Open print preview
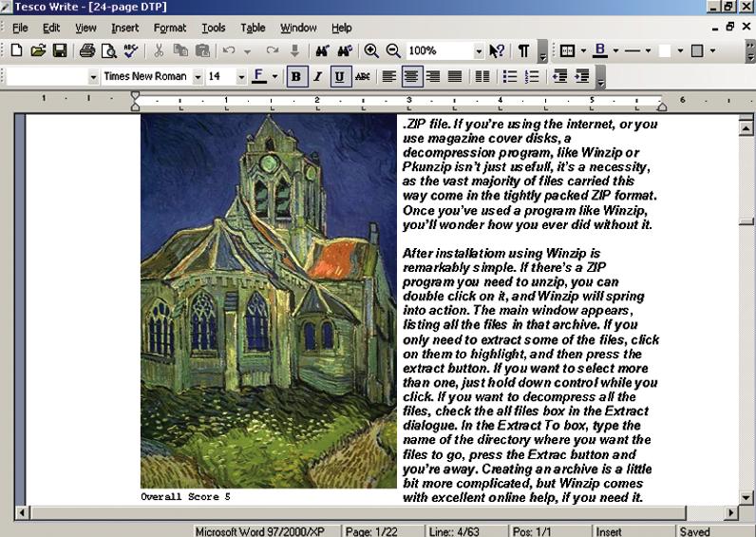 pyautogui.click(x=109, y=50)
